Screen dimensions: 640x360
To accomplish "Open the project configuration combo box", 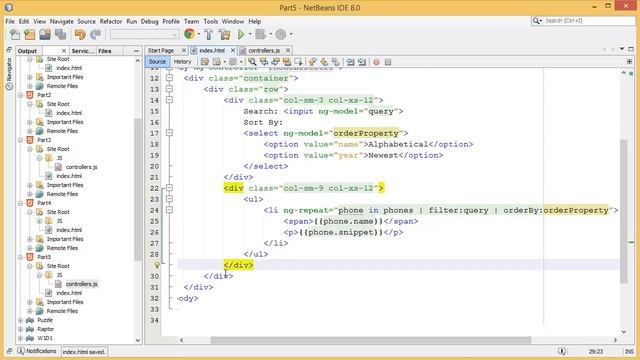I will pyautogui.click(x=144, y=35).
